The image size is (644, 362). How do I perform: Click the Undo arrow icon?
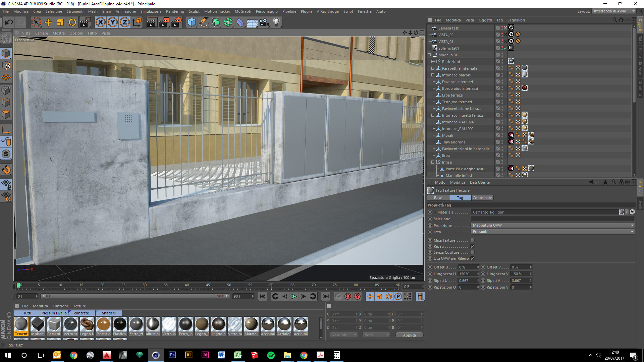[9, 22]
